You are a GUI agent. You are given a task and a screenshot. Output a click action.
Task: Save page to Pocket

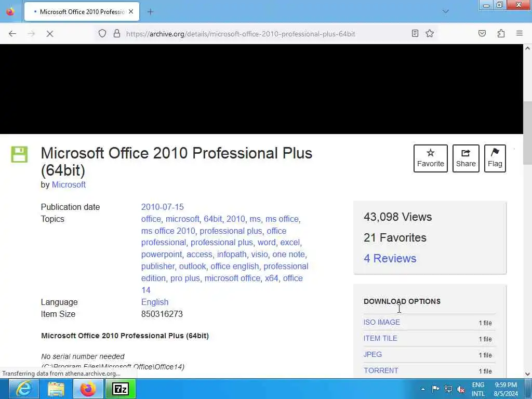tap(482, 33)
